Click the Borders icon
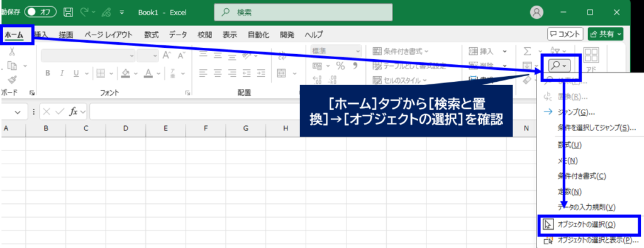This screenshot has width=644, height=248. tap(100, 73)
